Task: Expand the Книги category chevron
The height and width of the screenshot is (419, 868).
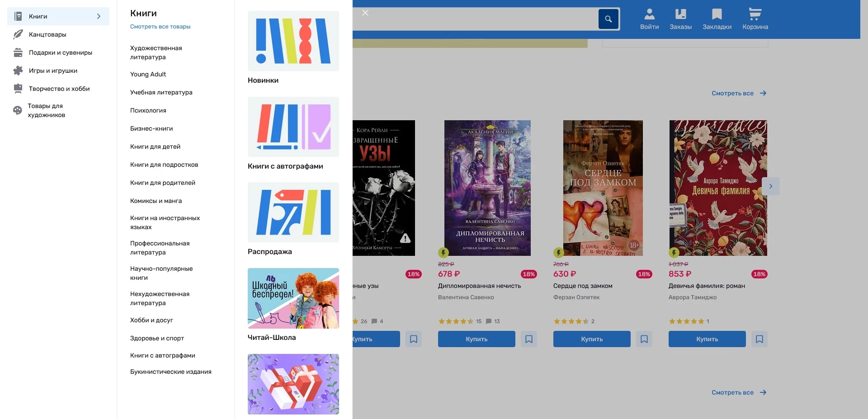Action: pos(99,16)
